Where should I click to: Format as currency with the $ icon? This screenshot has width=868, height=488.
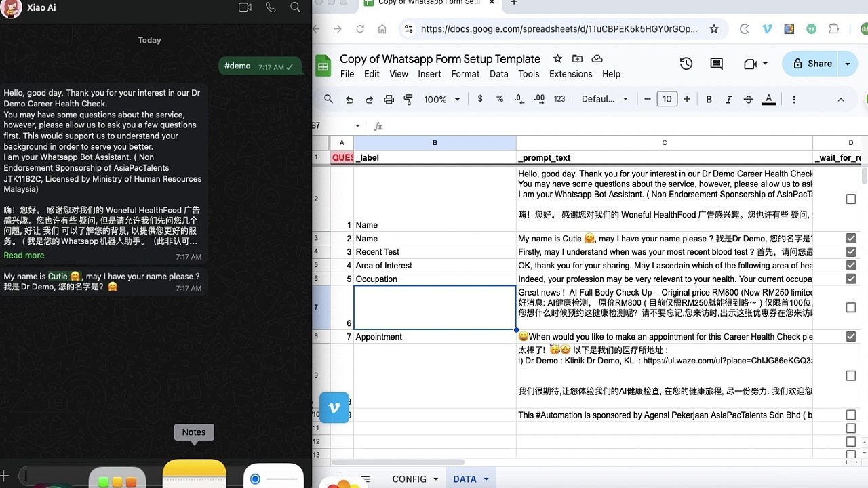[x=480, y=99]
